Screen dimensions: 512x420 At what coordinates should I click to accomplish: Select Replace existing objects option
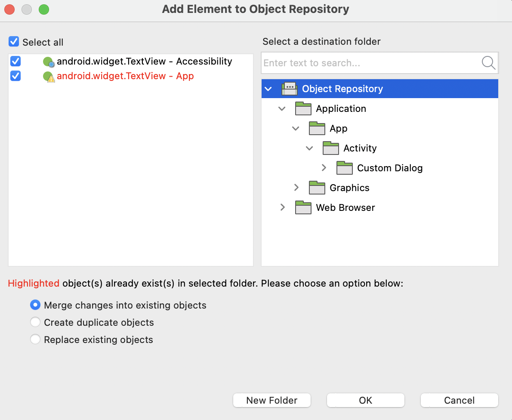(35, 339)
